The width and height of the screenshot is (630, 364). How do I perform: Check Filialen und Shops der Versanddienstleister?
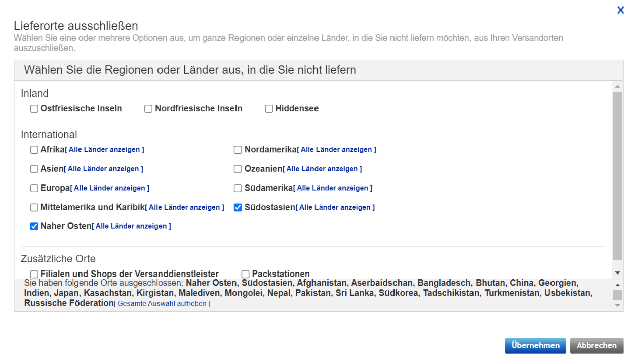pos(34,274)
